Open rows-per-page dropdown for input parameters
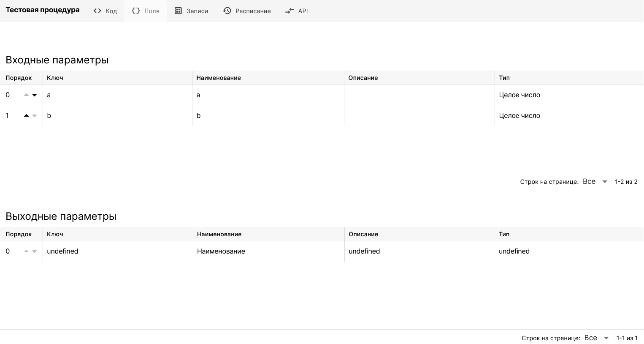The height and width of the screenshot is (344, 644). coord(595,182)
